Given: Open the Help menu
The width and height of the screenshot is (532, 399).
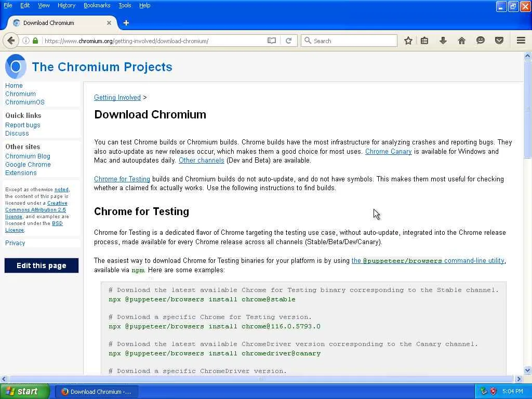Looking at the screenshot, I should 144,5.
